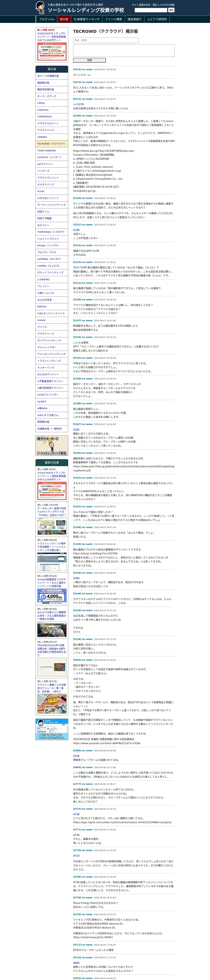
Task: Click the site search input field
Action: [151, 10]
